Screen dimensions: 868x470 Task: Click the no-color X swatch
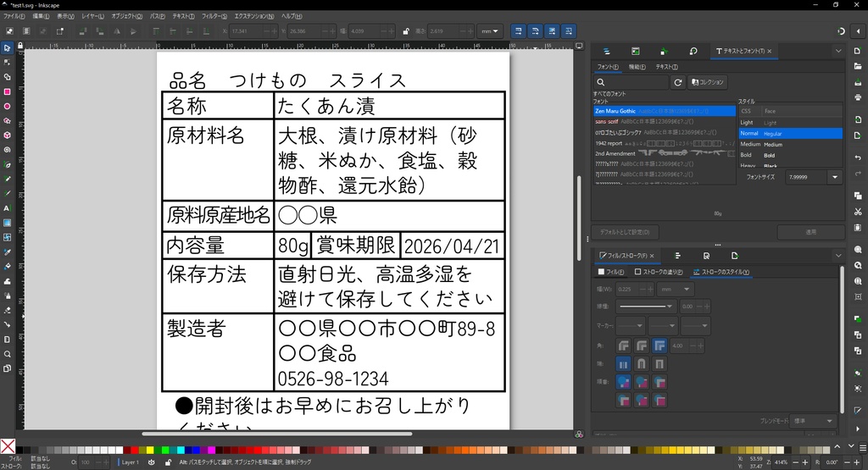point(8,446)
